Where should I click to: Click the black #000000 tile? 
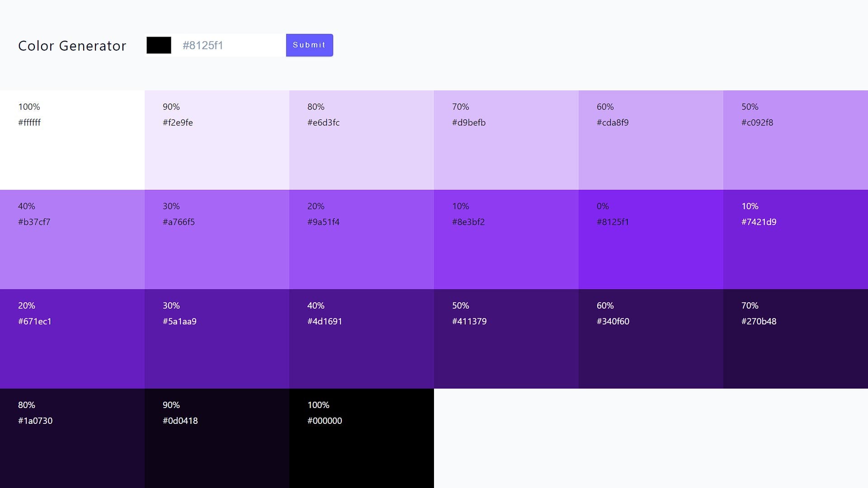(x=362, y=438)
